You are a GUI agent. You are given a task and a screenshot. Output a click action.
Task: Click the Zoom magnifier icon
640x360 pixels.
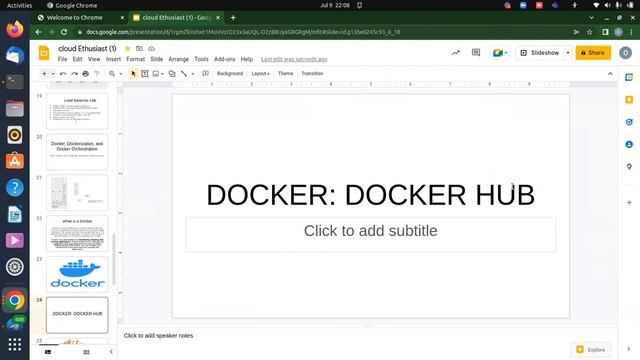point(112,73)
